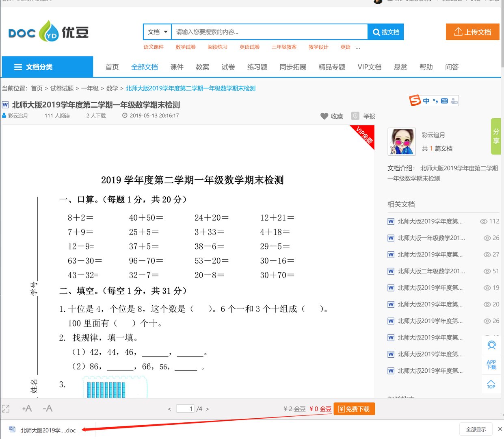The width and height of the screenshot is (504, 439).
Task: Click the WeChat QR share icon in sidebar
Action: point(491,345)
